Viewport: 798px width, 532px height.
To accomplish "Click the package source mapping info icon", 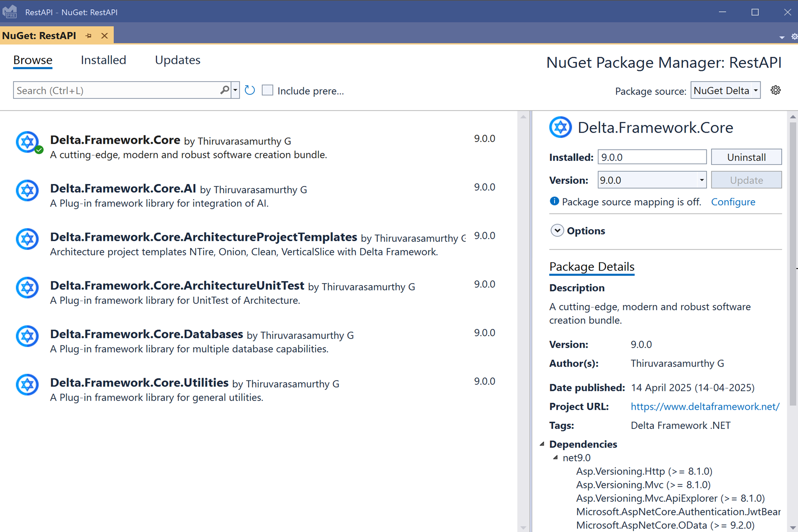I will [554, 201].
